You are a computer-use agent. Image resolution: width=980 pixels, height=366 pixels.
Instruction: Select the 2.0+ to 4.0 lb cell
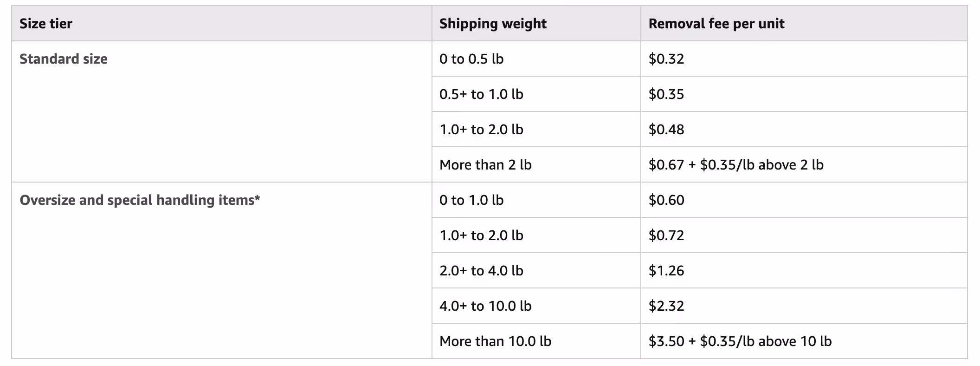[536, 271]
